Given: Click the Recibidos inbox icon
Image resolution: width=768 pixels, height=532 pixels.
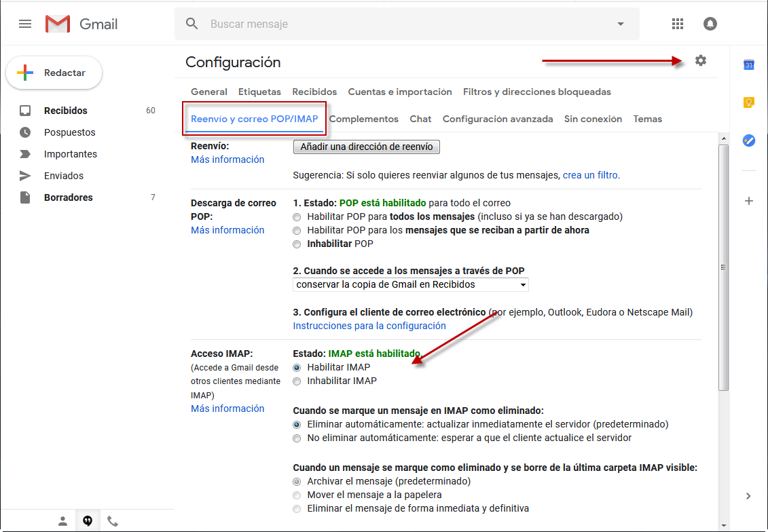Looking at the screenshot, I should coord(25,111).
